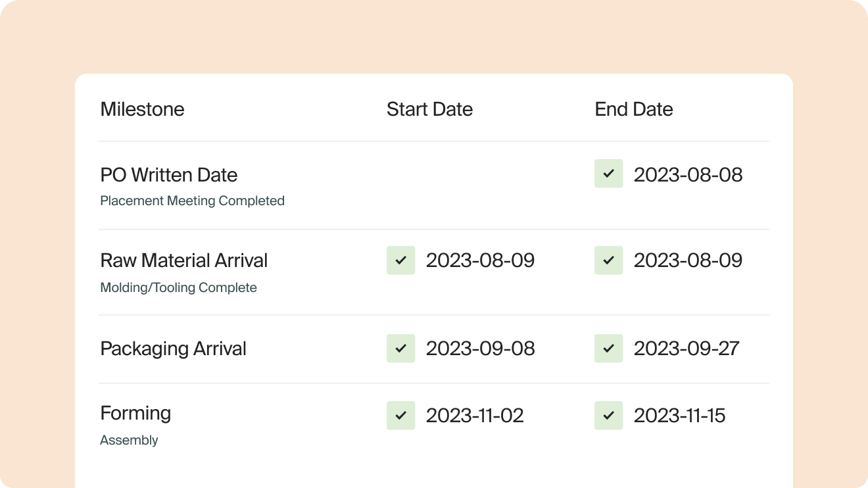
Task: Click Forming end date 2023-11-15
Action: tap(679, 416)
